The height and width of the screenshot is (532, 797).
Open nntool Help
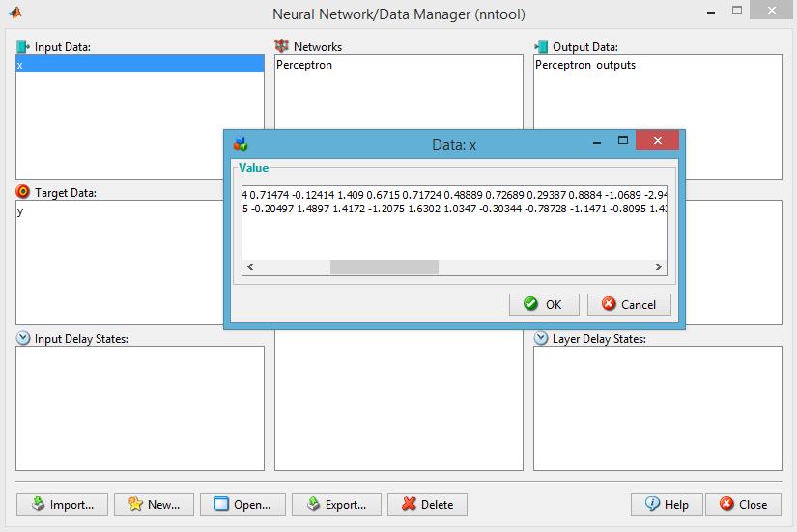[x=667, y=504]
